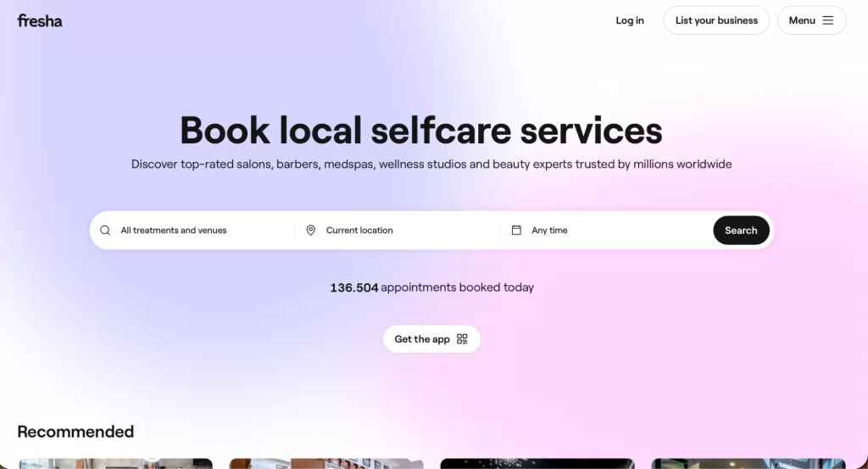This screenshot has height=469, width=868.
Task: Click the location pin icon
Action: tap(310, 231)
